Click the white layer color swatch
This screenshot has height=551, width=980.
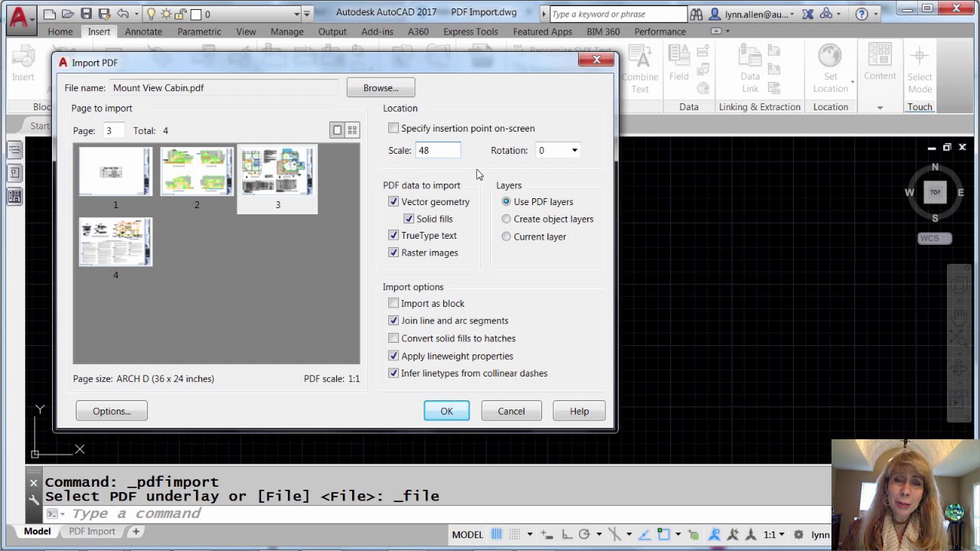point(196,14)
